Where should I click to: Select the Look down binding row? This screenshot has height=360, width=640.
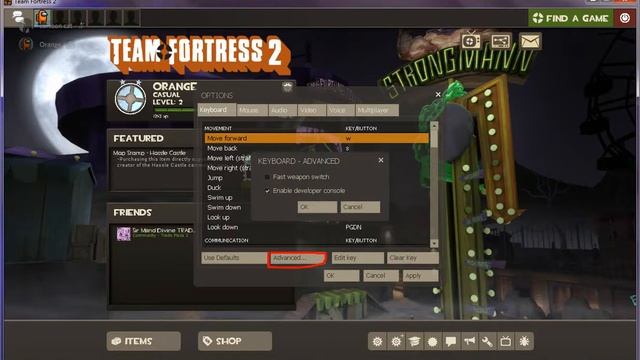coord(316,227)
